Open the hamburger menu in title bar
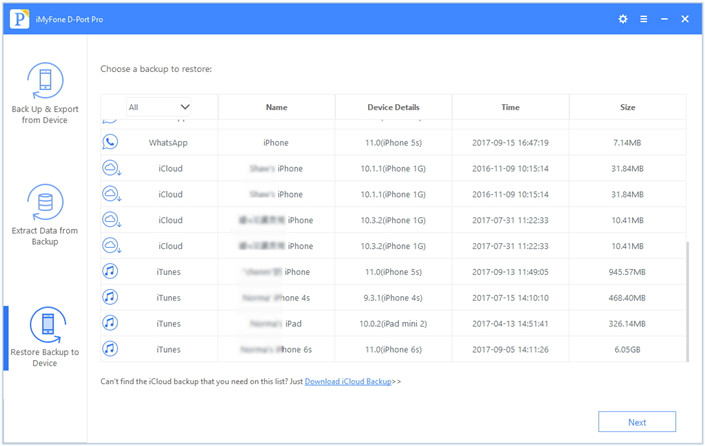This screenshot has height=446, width=705. tap(643, 19)
